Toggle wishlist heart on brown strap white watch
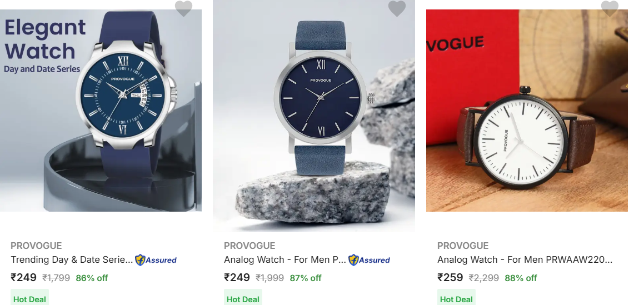The image size is (644, 305). 610,8
